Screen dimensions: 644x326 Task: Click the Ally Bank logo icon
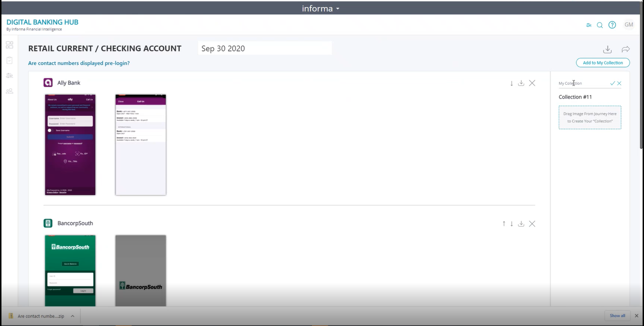tap(48, 83)
